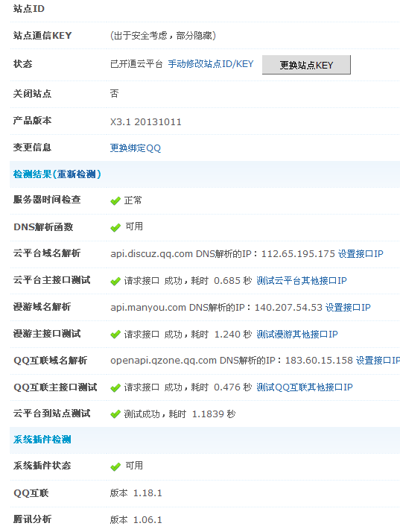Click the check icon in 云平台主接口测试 row
The image size is (400, 532).
pos(115,281)
